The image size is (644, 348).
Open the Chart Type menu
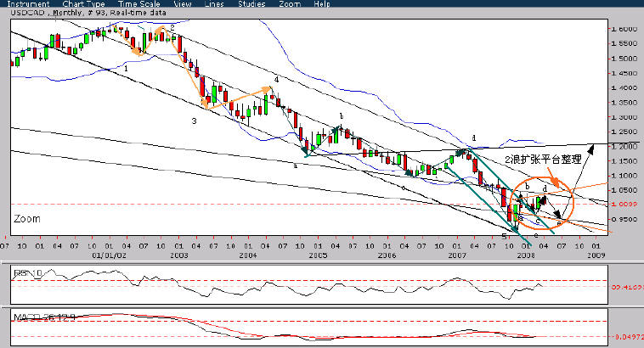(83, 3)
